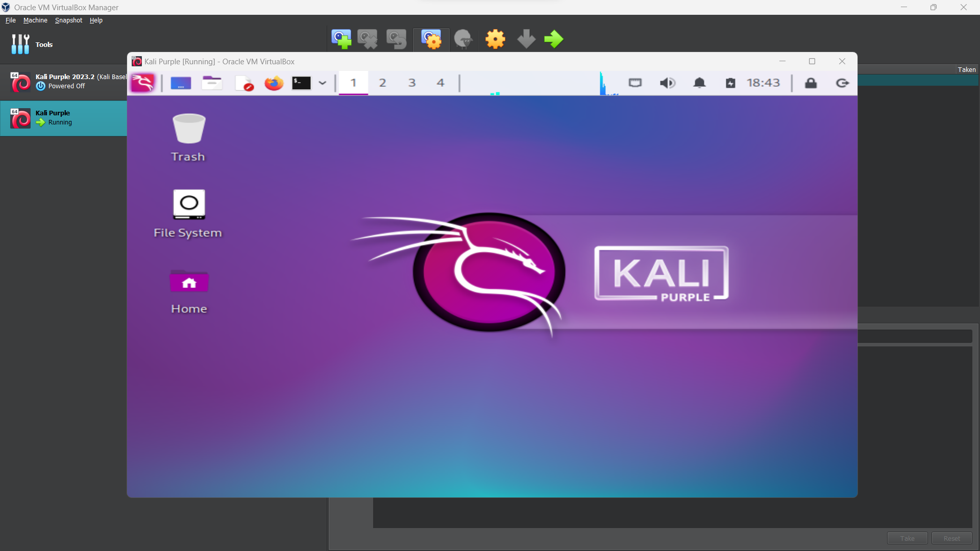
Task: Open the File menu in VirtualBox Manager
Action: point(11,20)
